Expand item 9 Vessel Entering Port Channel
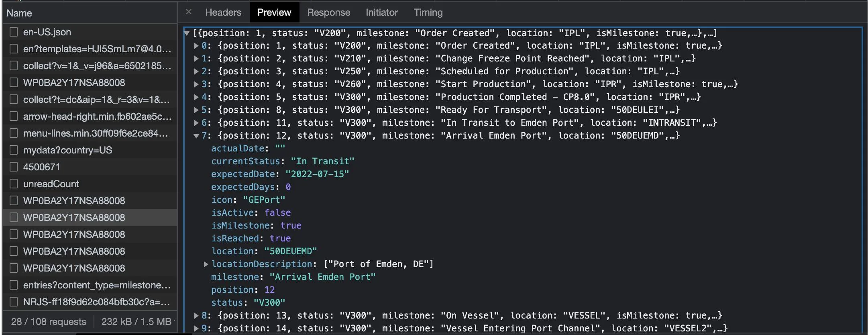 pos(196,329)
